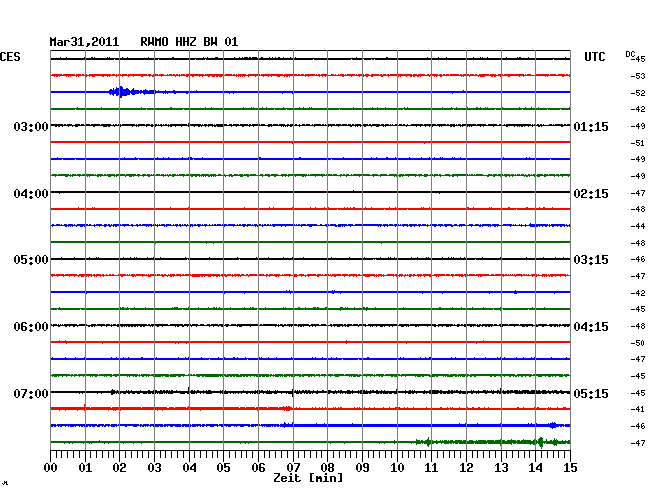Click the 08 minute tick label
The image size is (650, 494).
[x=327, y=468]
